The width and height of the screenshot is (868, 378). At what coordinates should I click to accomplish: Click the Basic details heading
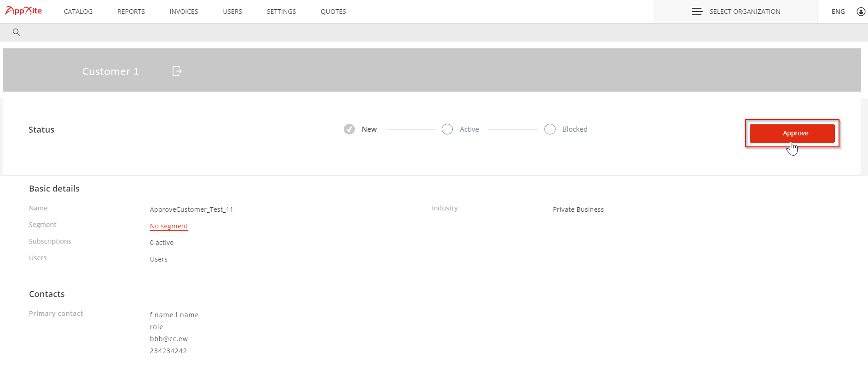(54, 188)
